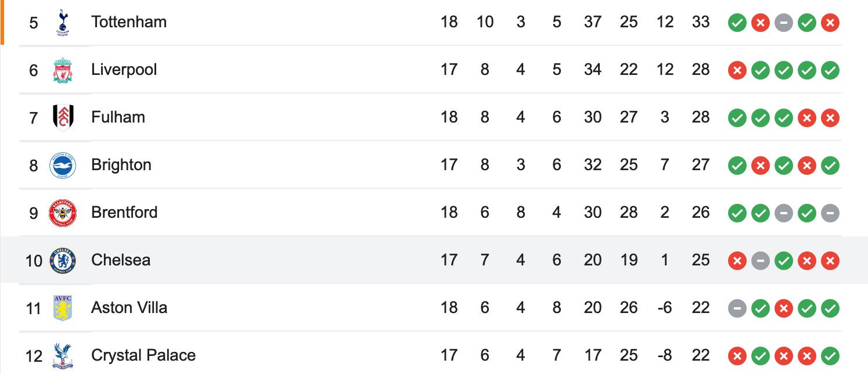Image resolution: width=868 pixels, height=374 pixels.
Task: Click the Brighton club crest
Action: click(x=62, y=165)
